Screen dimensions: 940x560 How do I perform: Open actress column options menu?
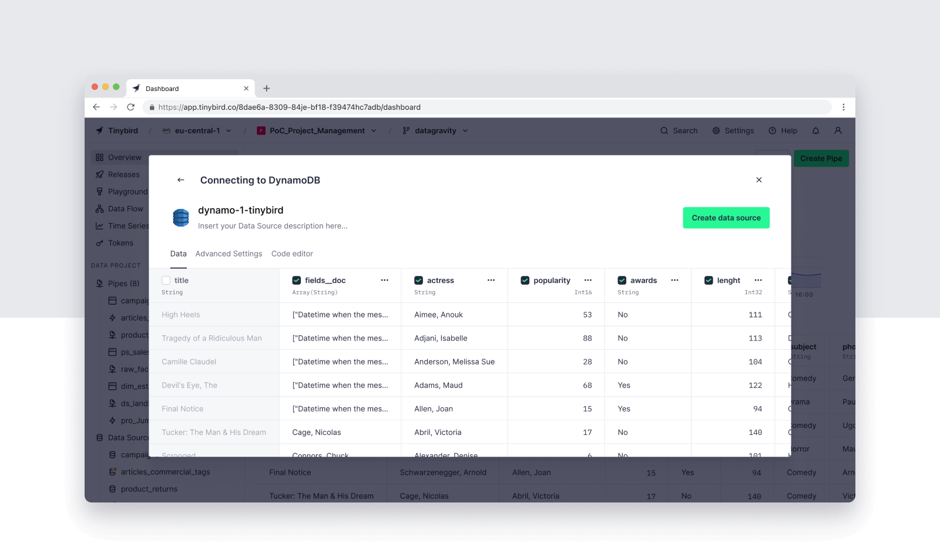(491, 281)
